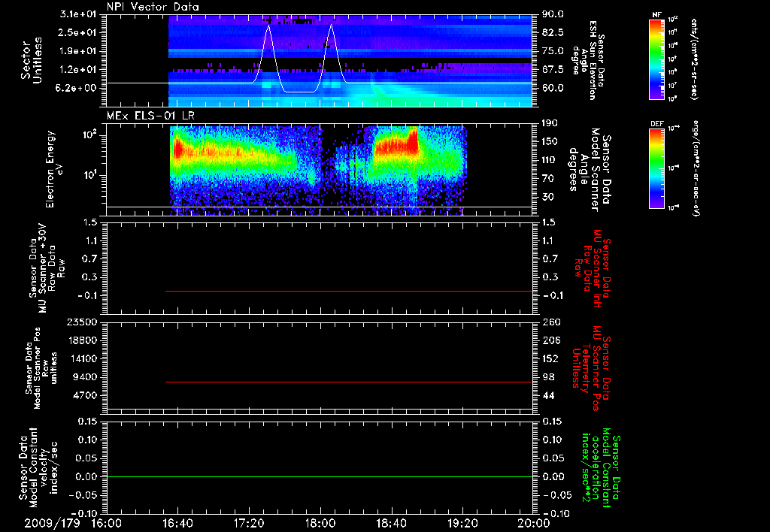The width and height of the screenshot is (770, 532).
Task: Click the '260' telemetry tick value
Action: (551, 322)
